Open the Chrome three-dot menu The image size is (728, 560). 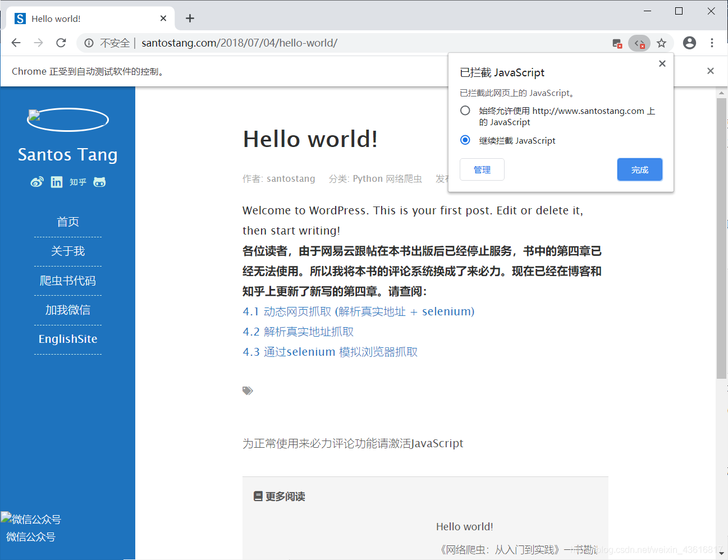pos(712,43)
